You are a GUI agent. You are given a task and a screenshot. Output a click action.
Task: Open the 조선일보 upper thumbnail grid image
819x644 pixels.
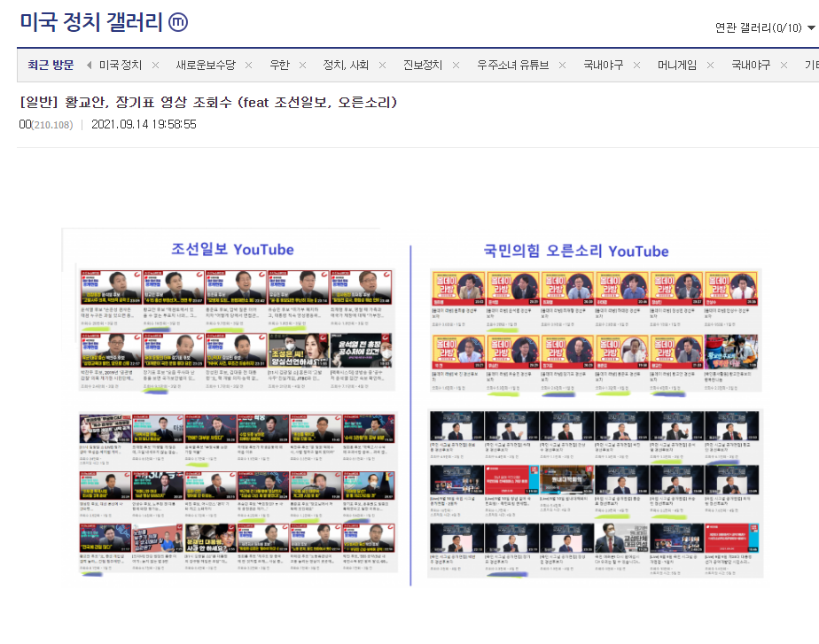pos(236,331)
